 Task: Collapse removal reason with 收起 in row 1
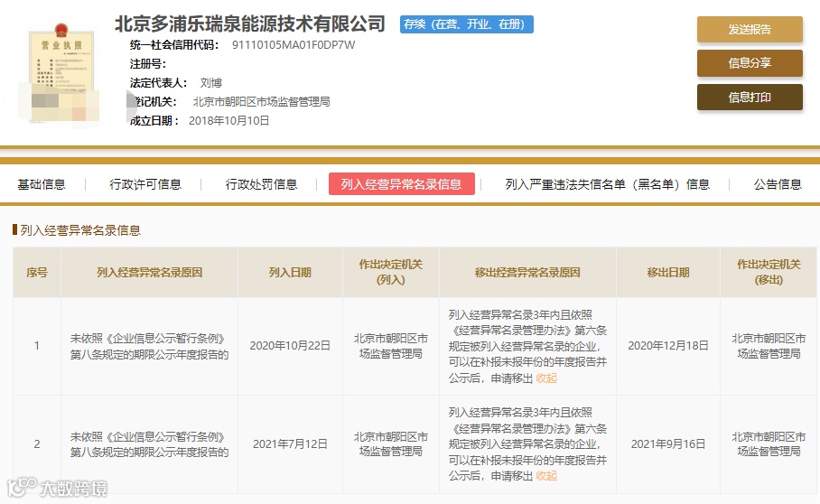pos(546,378)
